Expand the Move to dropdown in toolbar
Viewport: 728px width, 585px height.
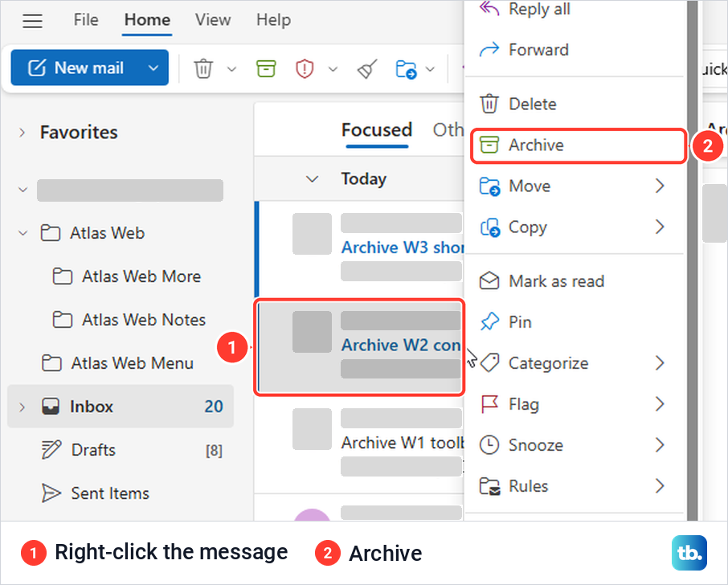431,69
